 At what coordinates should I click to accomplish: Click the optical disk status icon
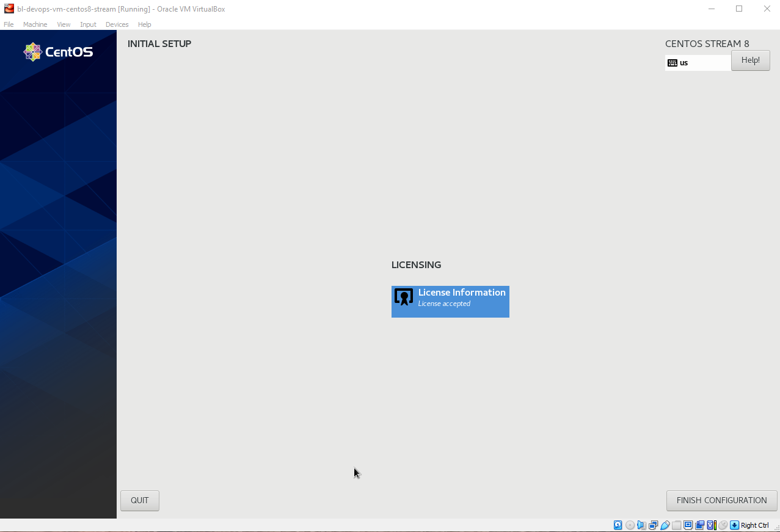(630, 525)
